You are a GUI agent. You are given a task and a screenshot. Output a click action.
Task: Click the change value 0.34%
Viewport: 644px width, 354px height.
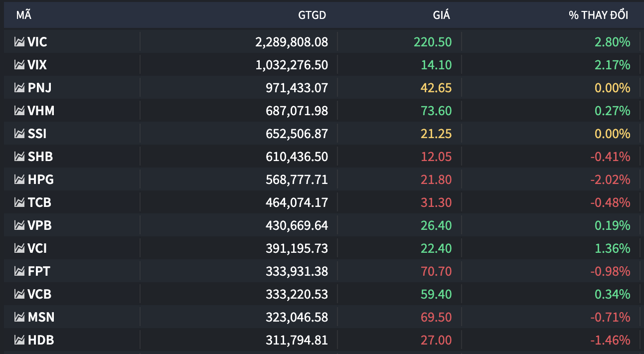tap(613, 294)
